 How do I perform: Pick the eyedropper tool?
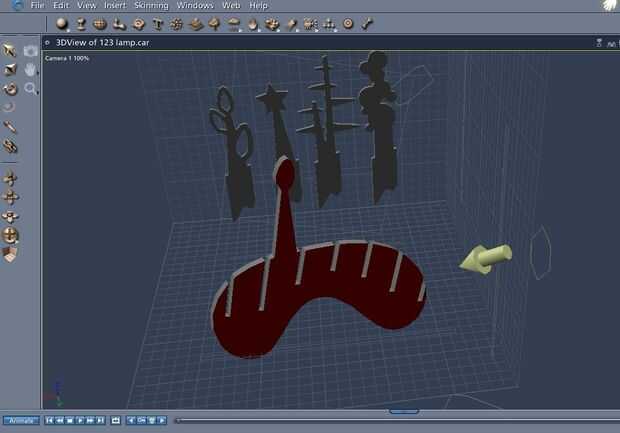tap(9, 127)
